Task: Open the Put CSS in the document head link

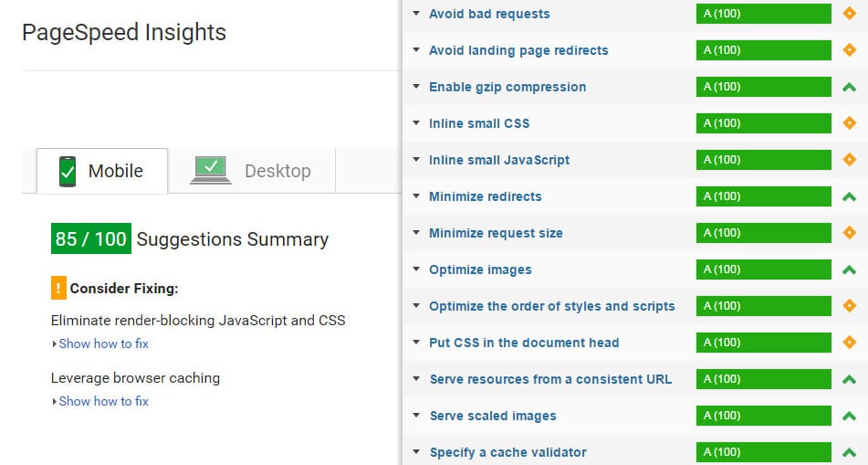Action: (x=524, y=343)
